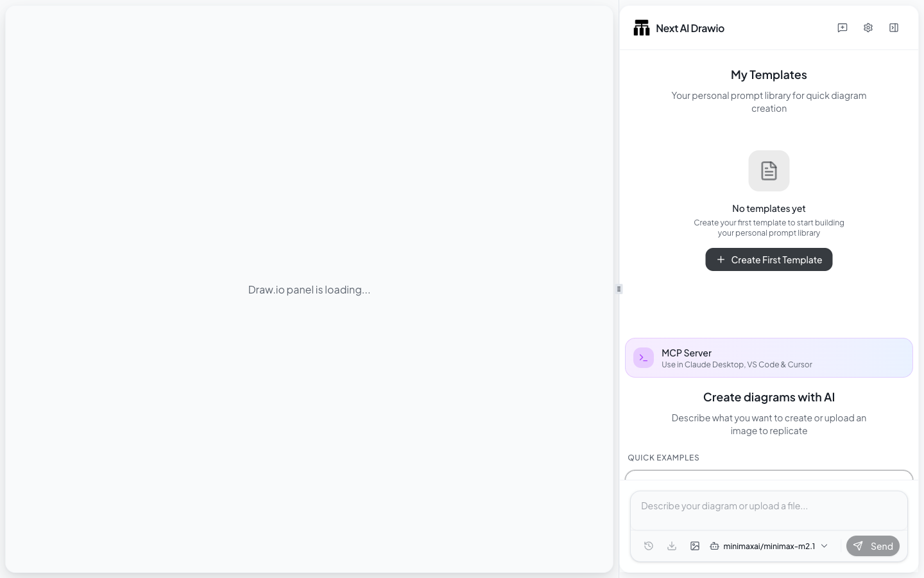The height and width of the screenshot is (578, 924).
Task: Click the MCP Server terminal icon
Action: tap(644, 358)
